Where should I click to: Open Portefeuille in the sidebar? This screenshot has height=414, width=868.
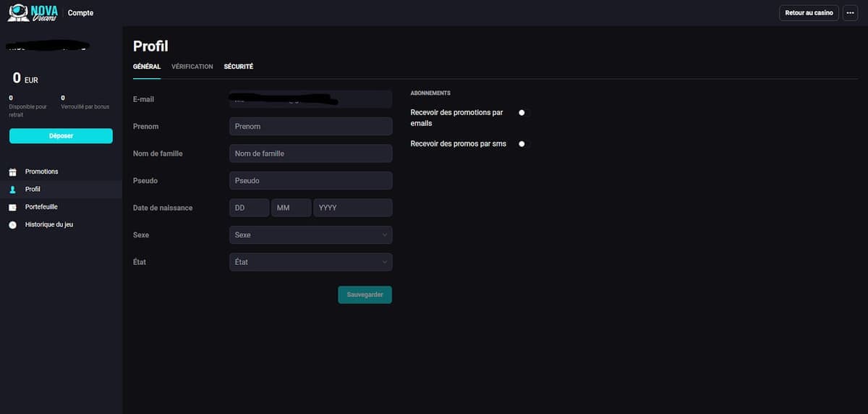(x=61, y=207)
